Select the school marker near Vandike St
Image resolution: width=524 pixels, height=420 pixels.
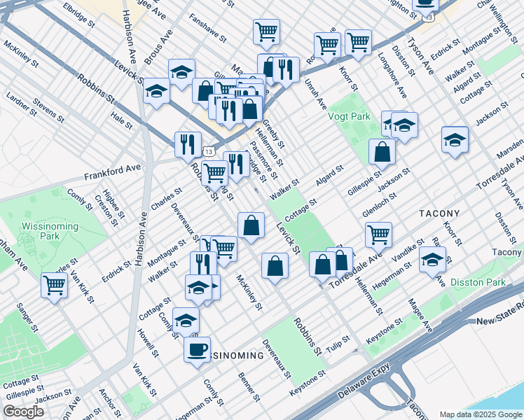click(x=432, y=260)
